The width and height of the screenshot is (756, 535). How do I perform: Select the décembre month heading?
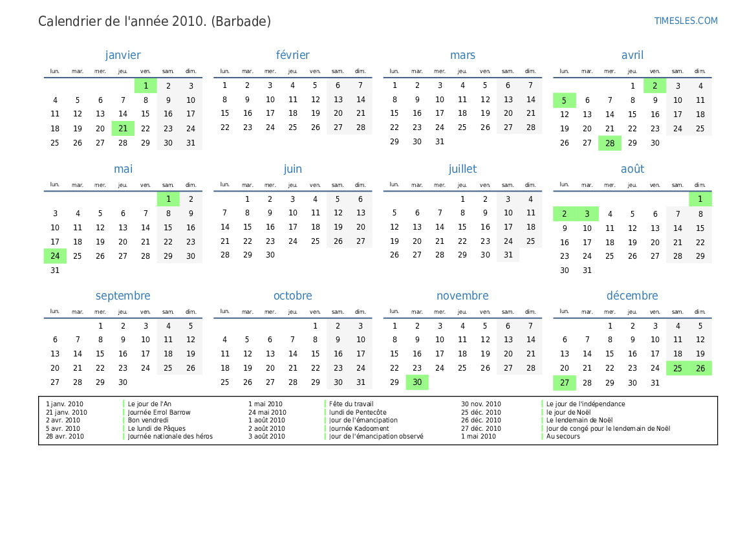(x=632, y=296)
